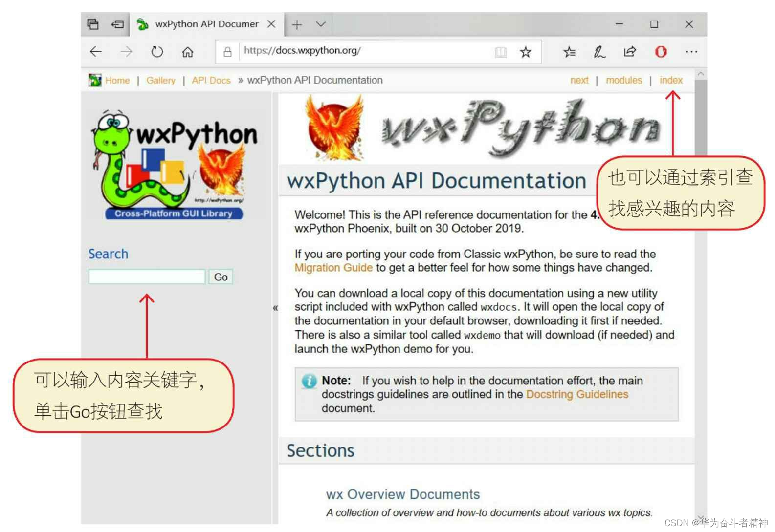Viewport: 775px width, 532px height.
Task: Click the red Opera extension icon
Action: [661, 51]
